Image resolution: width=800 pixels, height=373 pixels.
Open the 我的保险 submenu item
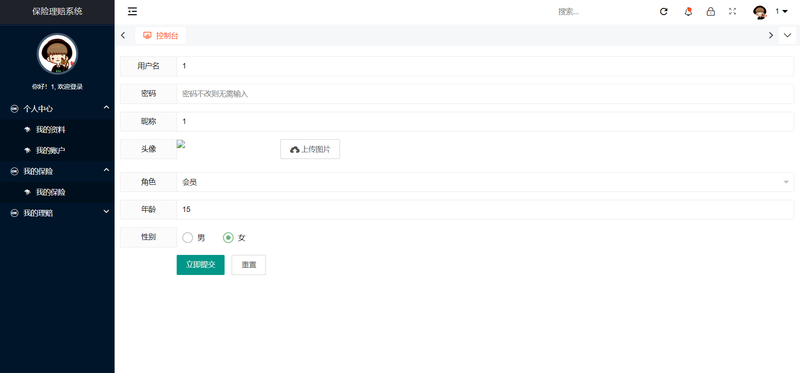point(57,192)
